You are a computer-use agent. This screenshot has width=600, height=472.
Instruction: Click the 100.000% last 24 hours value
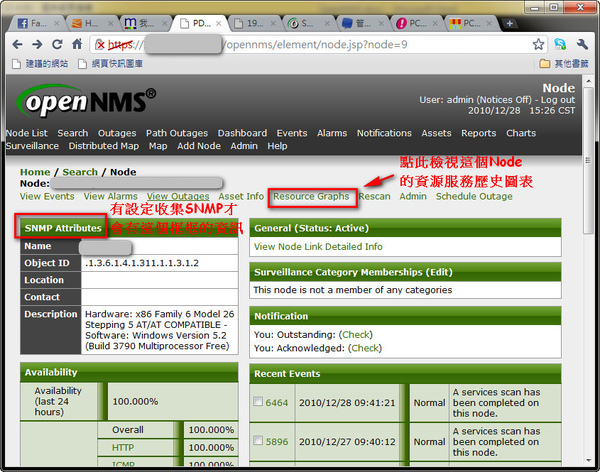(x=135, y=402)
